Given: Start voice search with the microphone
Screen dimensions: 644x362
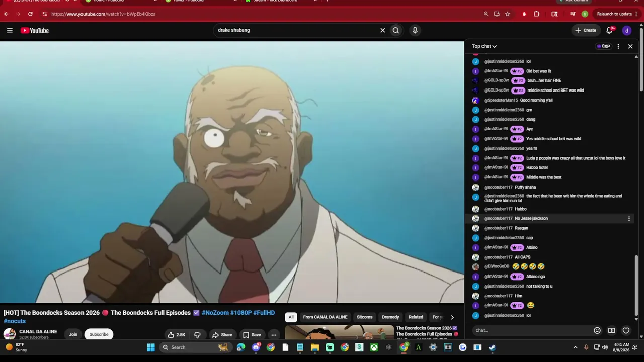Looking at the screenshot, I should click(x=415, y=30).
